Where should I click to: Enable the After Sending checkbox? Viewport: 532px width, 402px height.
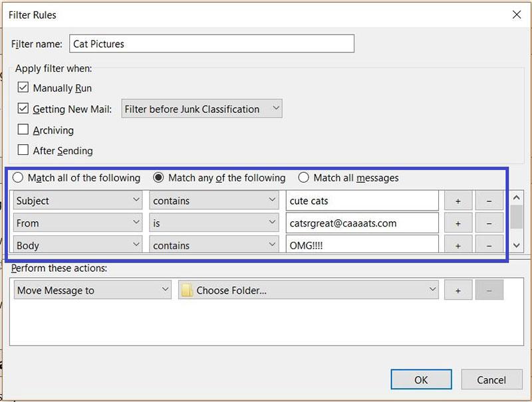click(23, 150)
